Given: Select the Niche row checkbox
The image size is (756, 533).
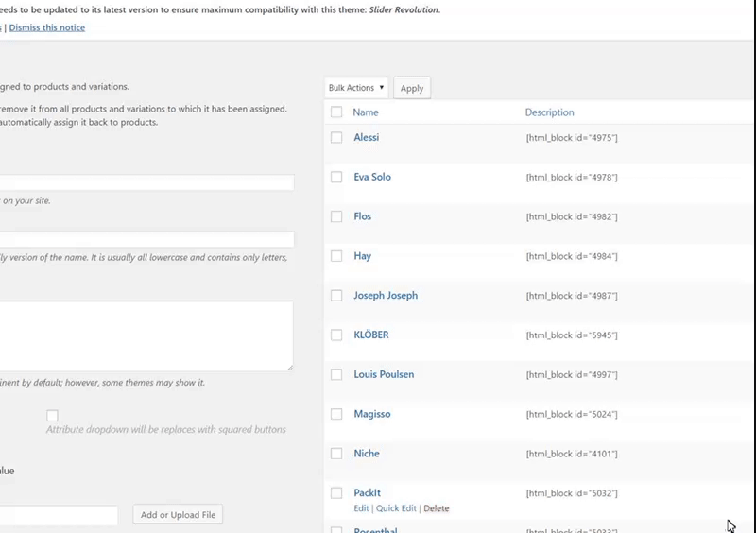Looking at the screenshot, I should click(x=336, y=454).
